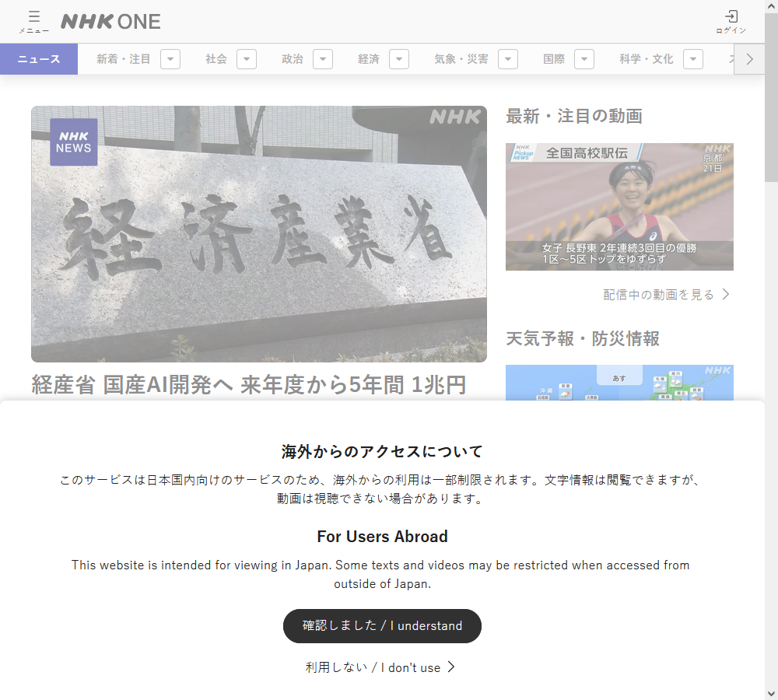778x700 pixels.
Task: Open the 国際 tab
Action: [x=554, y=59]
